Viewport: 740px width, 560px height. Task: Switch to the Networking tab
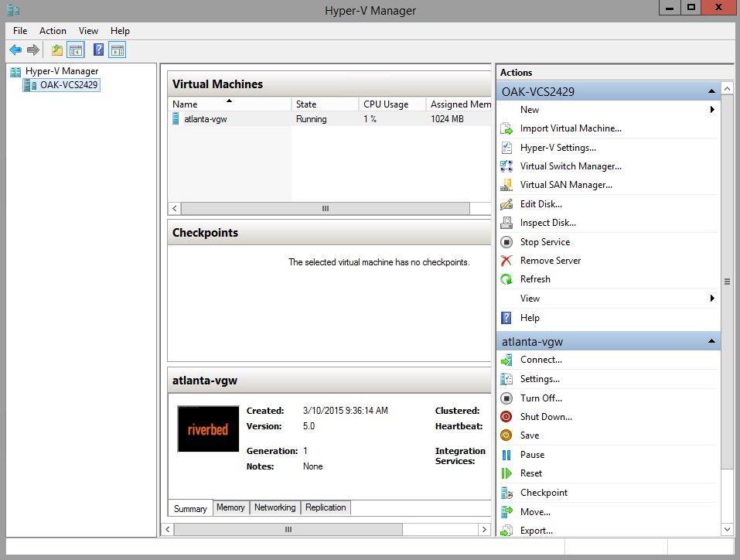coord(275,507)
